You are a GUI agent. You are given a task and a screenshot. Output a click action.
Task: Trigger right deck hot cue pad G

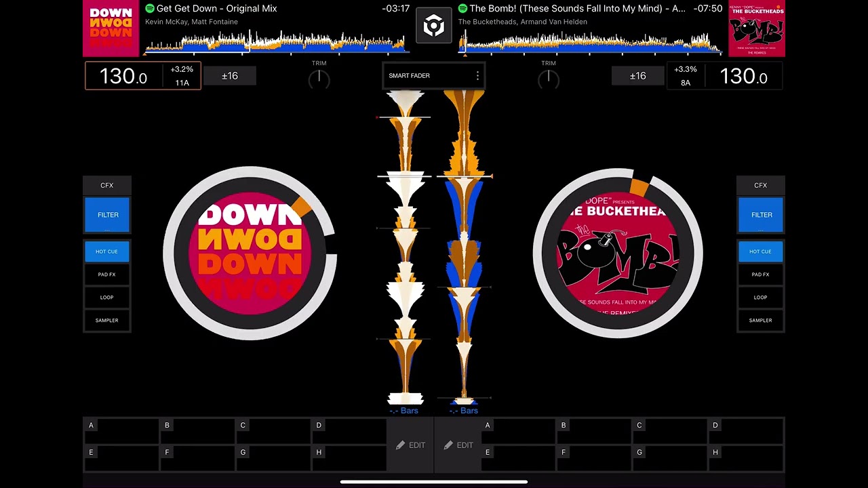coord(671,458)
